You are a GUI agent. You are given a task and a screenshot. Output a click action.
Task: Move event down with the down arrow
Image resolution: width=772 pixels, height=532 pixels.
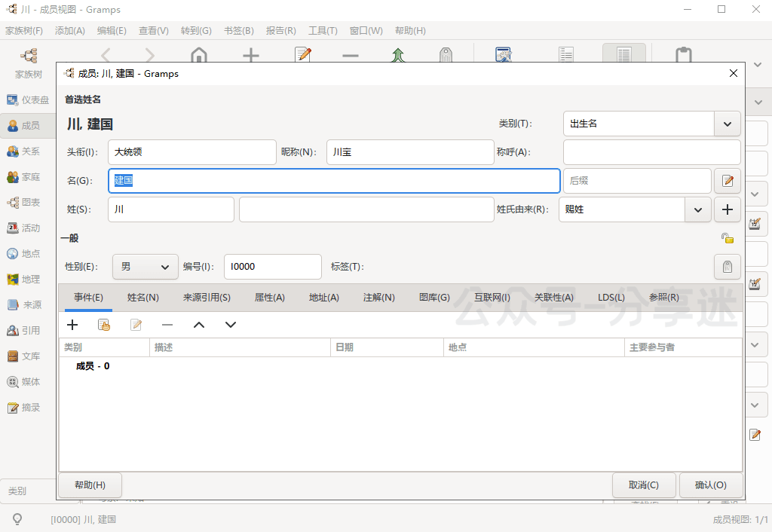point(231,325)
